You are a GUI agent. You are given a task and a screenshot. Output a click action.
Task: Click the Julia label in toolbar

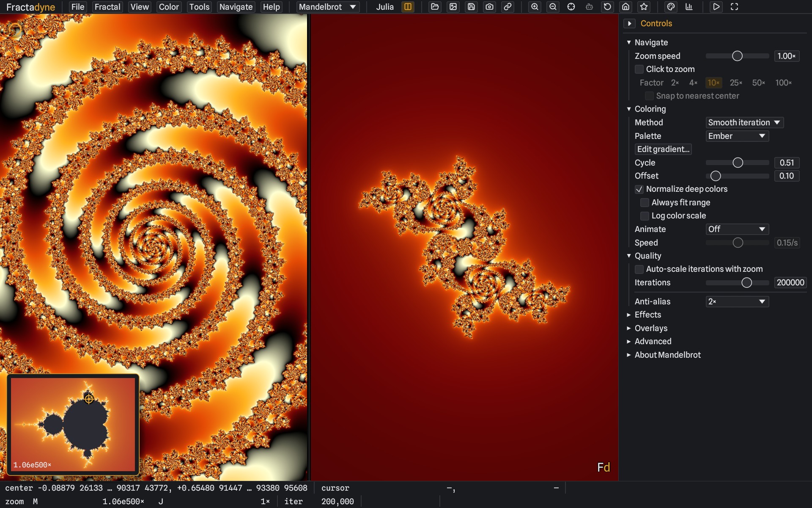pos(385,7)
